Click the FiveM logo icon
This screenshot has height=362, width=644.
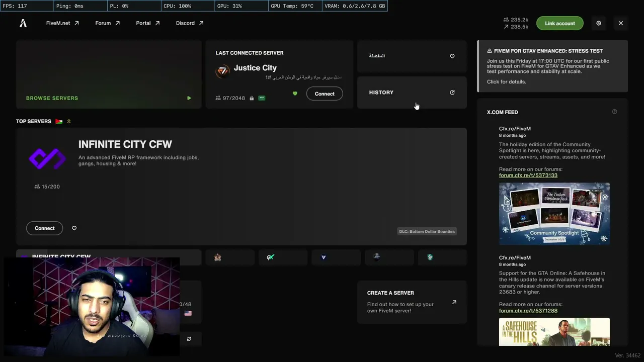click(x=23, y=23)
